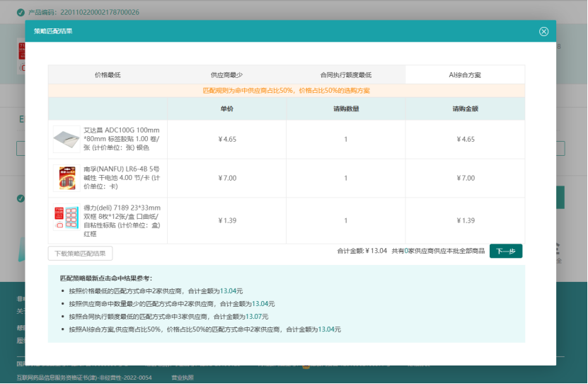This screenshot has width=588, height=384.
Task: Click the 请购金额 column header
Action: [465, 108]
